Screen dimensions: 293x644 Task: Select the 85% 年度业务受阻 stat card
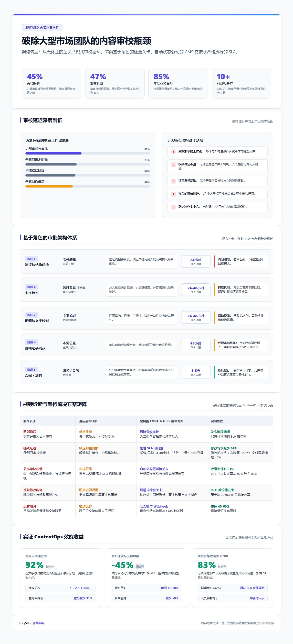click(178, 83)
